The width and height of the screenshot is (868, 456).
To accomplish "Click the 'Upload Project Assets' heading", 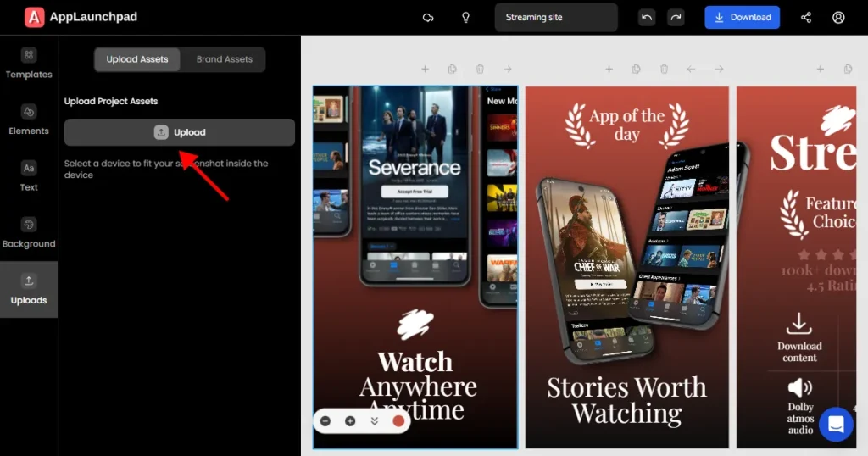I will [111, 101].
